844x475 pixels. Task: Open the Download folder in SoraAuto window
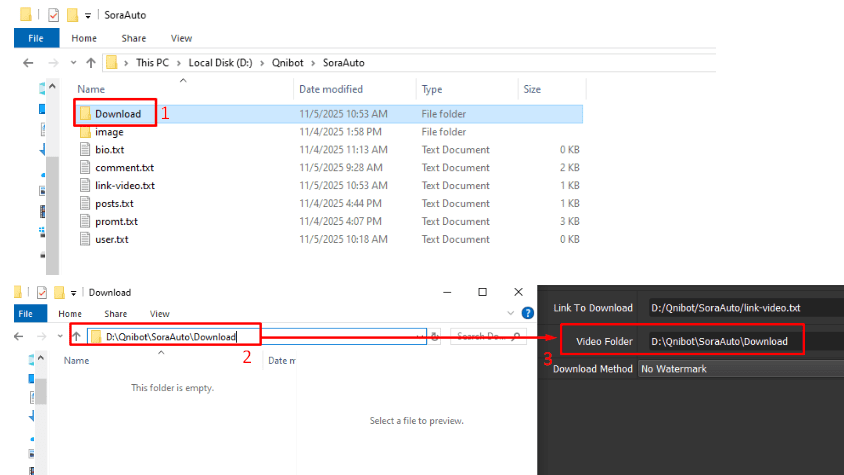(x=118, y=114)
